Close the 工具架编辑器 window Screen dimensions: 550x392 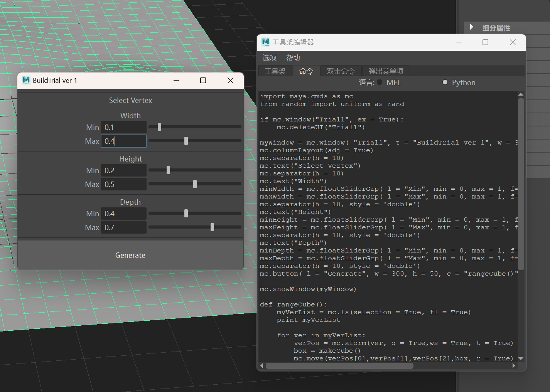(x=513, y=42)
